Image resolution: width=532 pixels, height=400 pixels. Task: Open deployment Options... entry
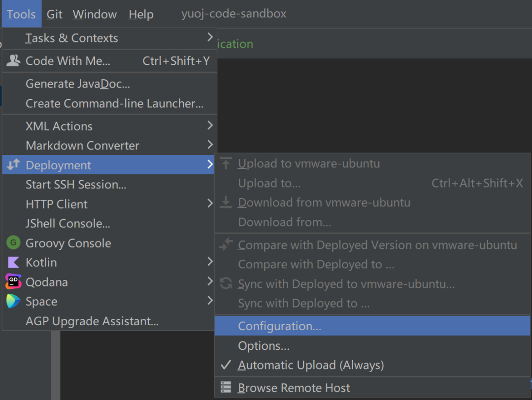264,346
